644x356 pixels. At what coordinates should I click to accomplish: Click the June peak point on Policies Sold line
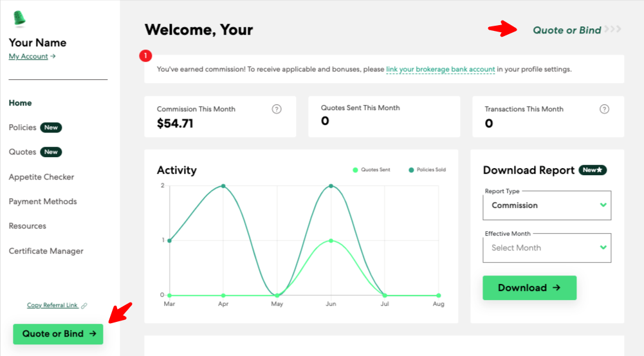[331, 186]
